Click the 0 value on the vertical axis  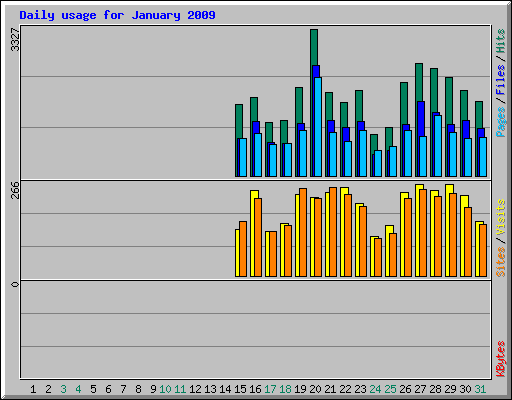click(15, 284)
